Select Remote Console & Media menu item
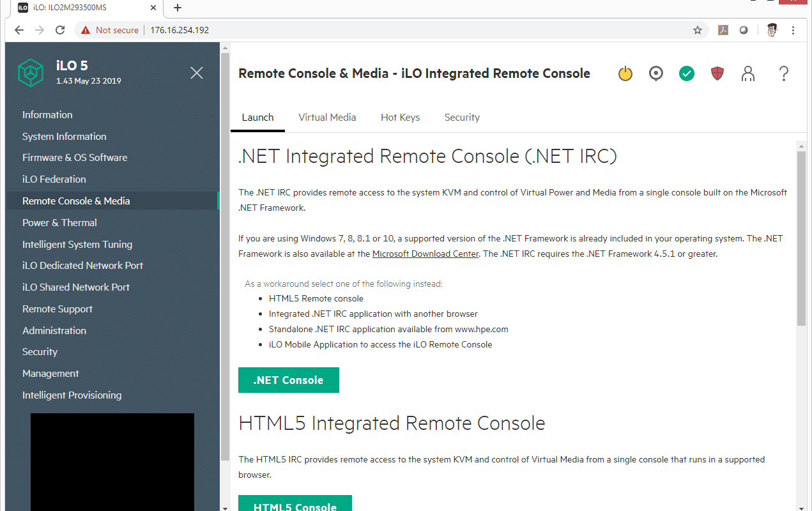 [112, 201]
